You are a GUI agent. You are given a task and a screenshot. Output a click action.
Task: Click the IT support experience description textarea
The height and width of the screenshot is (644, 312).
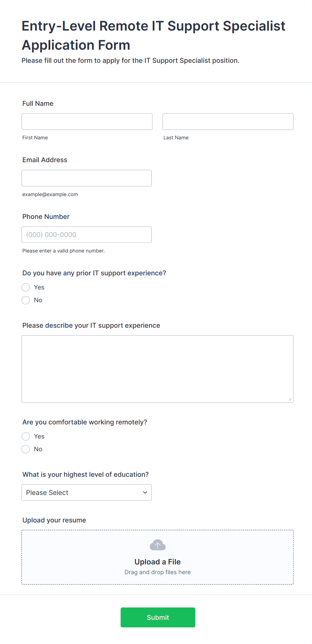click(158, 369)
